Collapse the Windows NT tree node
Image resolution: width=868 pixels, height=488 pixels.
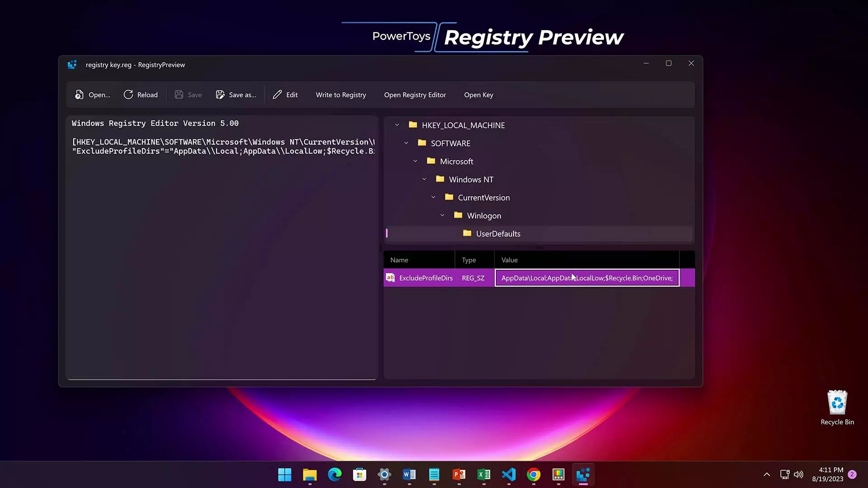click(x=424, y=179)
